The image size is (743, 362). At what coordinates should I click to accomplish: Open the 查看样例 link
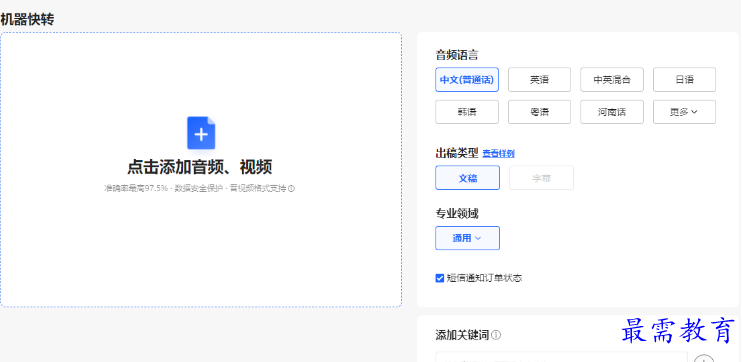pos(498,154)
